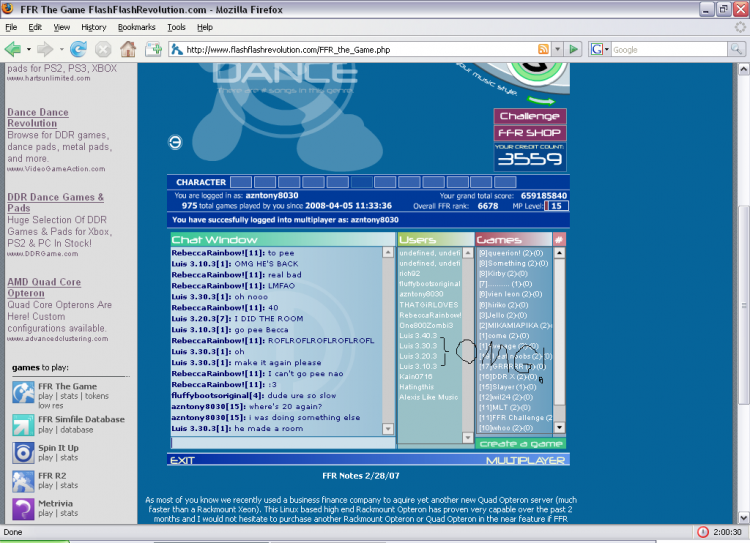Click the FFR R2 game icon

23,481
